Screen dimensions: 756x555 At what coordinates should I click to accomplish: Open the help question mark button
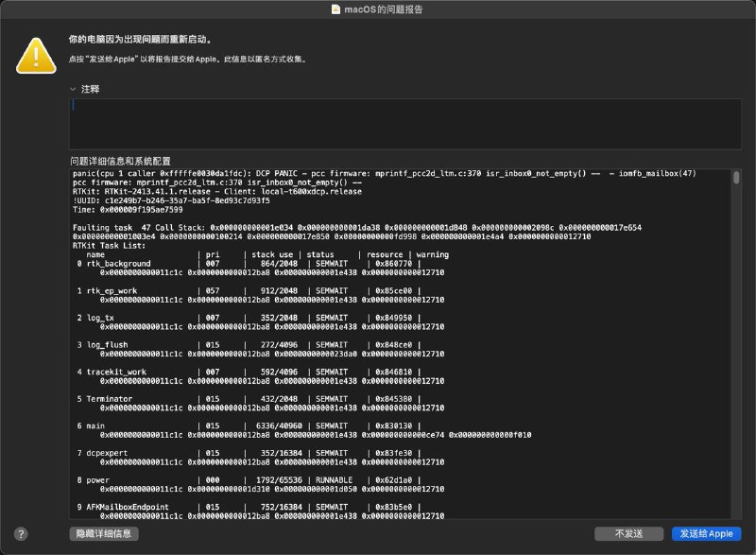[21, 534]
